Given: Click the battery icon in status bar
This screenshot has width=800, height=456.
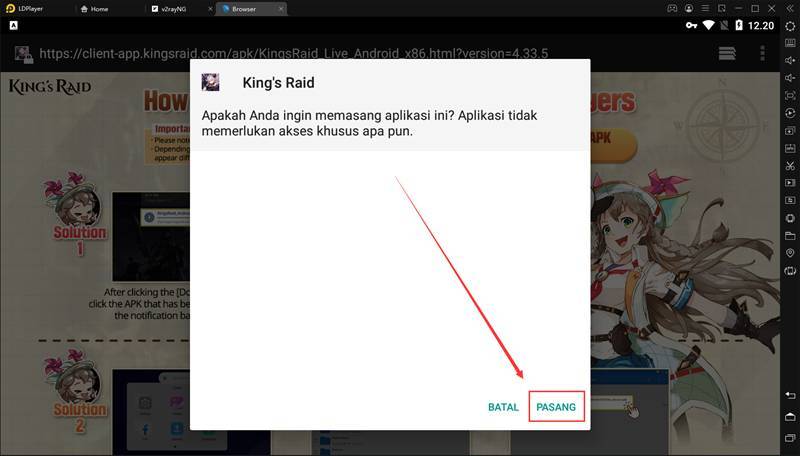Looking at the screenshot, I should pos(739,25).
